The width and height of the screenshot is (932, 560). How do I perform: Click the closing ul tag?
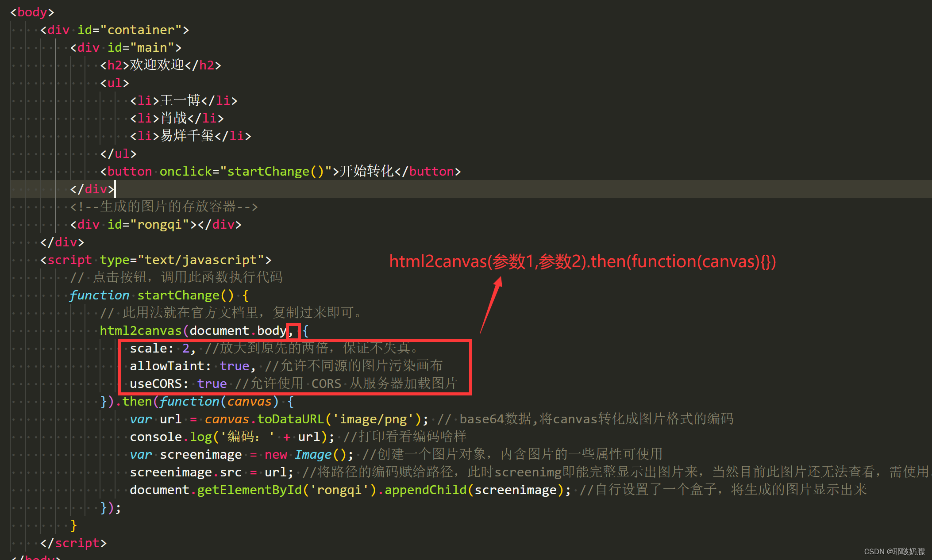(x=118, y=153)
